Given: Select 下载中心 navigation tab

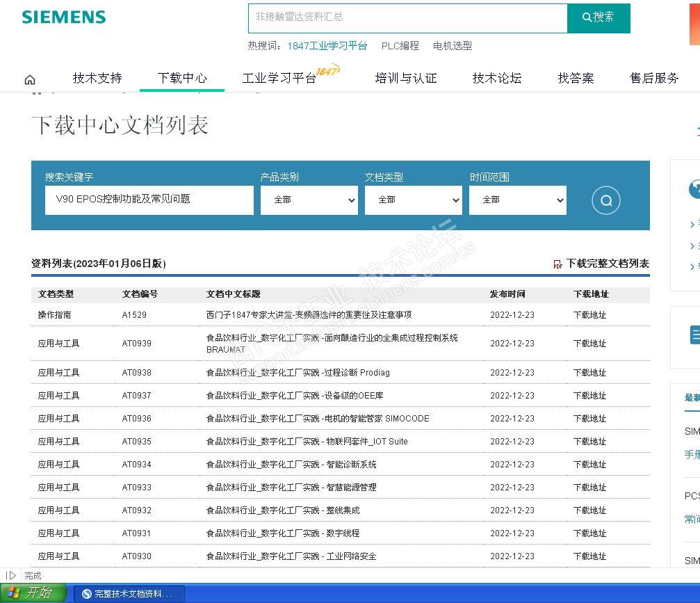Looking at the screenshot, I should [x=182, y=78].
